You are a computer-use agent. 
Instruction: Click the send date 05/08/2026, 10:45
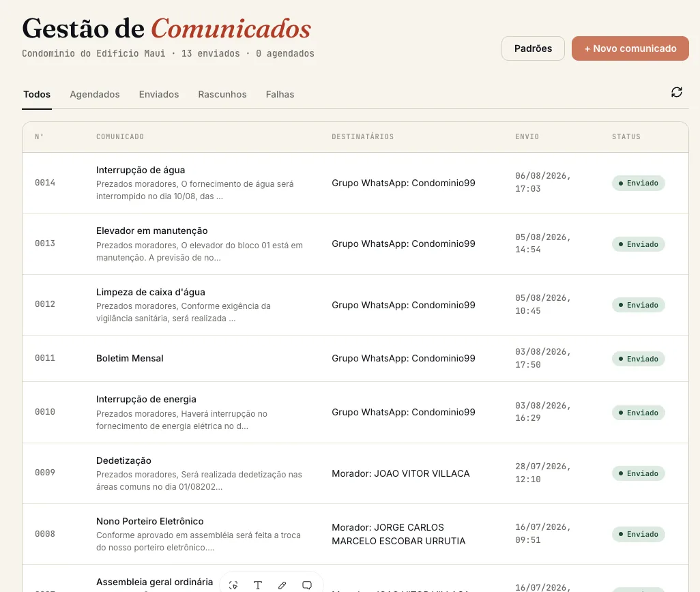(543, 304)
